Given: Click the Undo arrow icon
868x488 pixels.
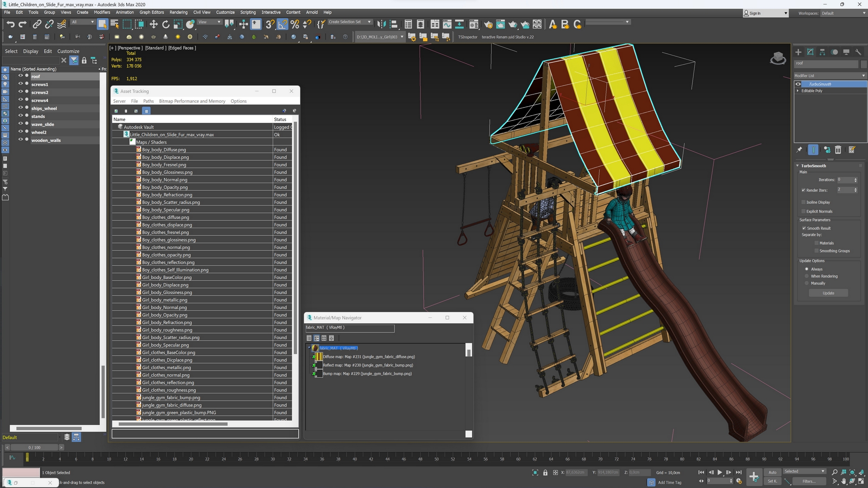Looking at the screenshot, I should click(x=10, y=24).
